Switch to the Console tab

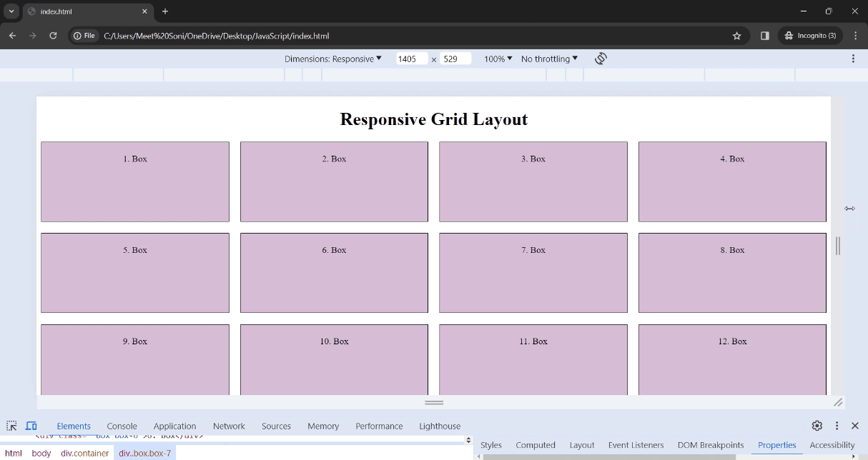point(122,426)
